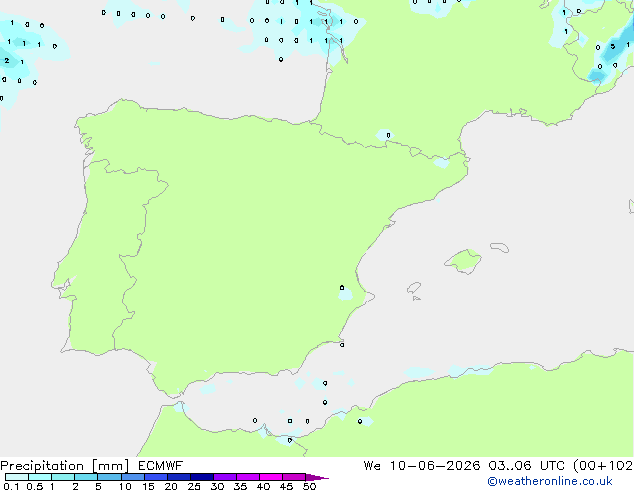Click the legend label '0.1'

click(x=11, y=486)
